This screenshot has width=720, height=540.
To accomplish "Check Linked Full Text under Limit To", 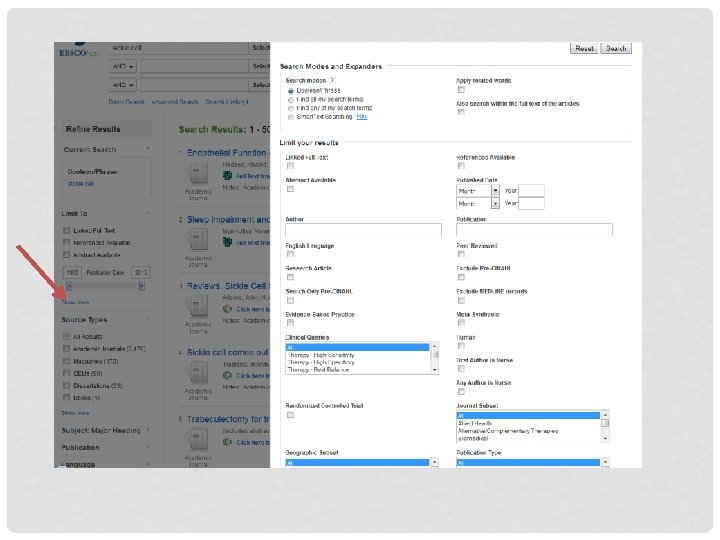I will click(67, 230).
